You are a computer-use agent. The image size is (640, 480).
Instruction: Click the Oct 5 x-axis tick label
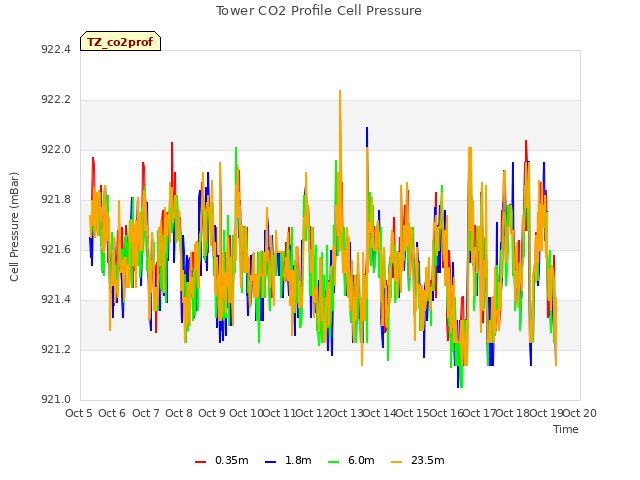point(79,413)
